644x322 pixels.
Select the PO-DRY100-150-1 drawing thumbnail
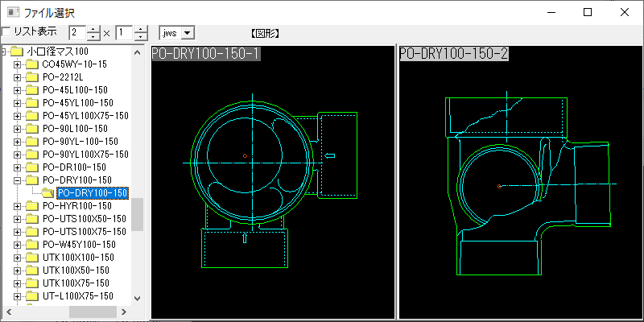click(272, 183)
